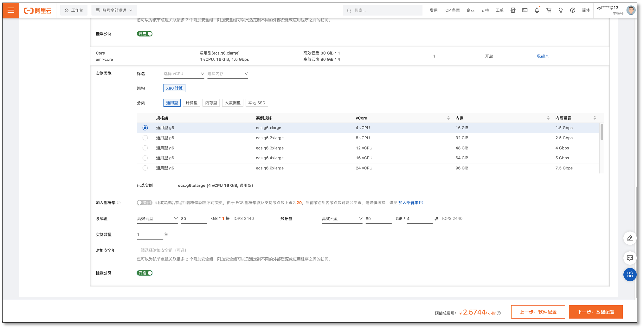Open the 数据盘 disk type dropdown
This screenshot has height=330, width=644.
(x=342, y=219)
